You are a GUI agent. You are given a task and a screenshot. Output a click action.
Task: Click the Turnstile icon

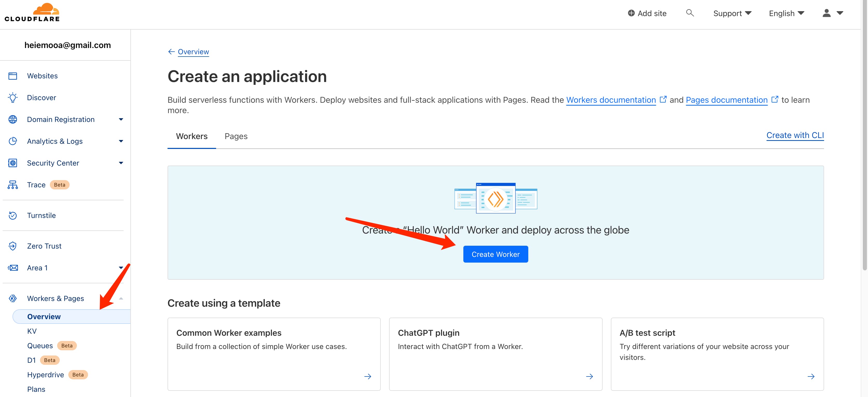coord(13,216)
